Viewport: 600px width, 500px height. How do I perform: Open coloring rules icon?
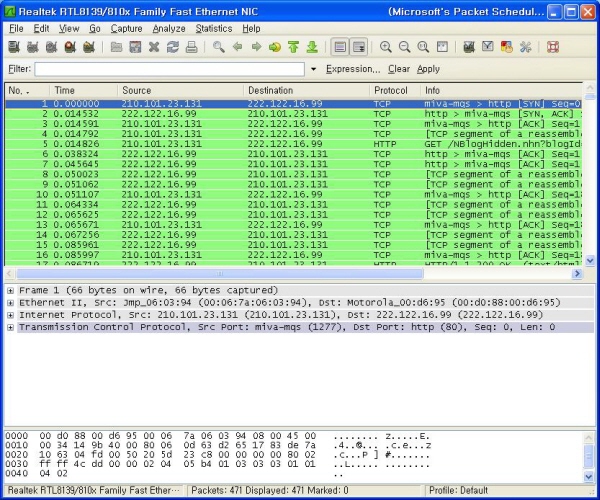[506, 47]
